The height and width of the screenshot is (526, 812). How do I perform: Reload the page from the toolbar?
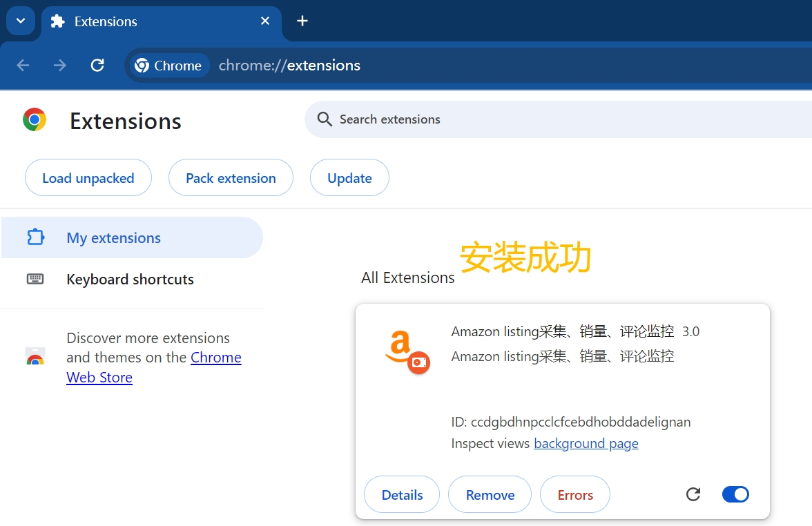click(x=97, y=65)
